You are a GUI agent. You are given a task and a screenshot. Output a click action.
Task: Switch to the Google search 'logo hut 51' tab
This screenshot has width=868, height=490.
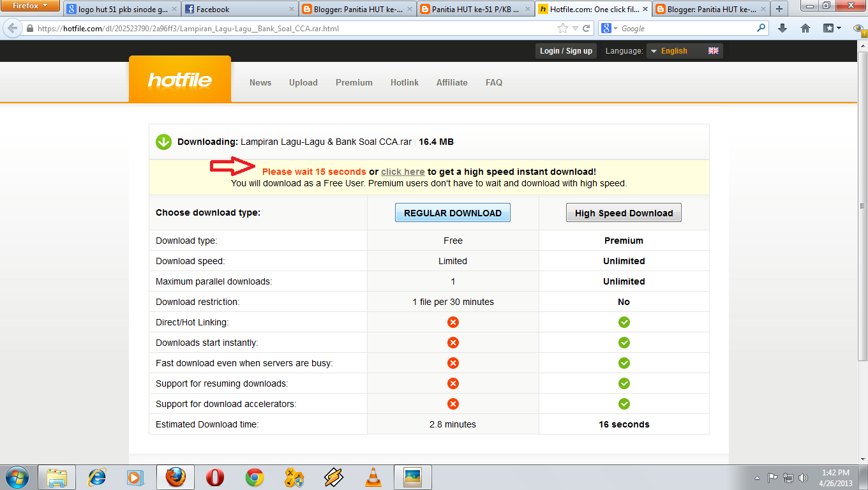pyautogui.click(x=121, y=10)
